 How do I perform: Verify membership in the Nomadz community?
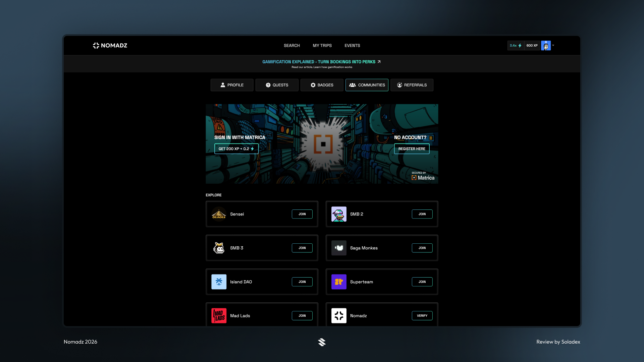click(422, 315)
